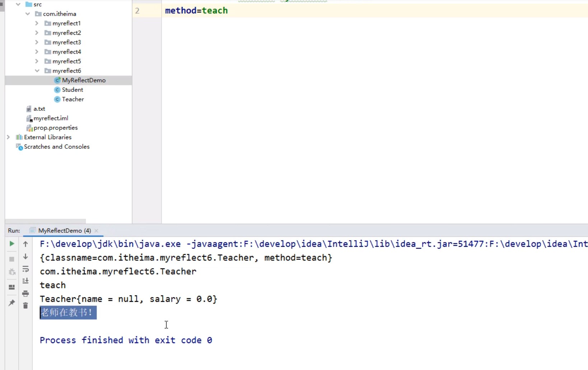588x370 pixels.
Task: Click the Up the stack trace arrow
Action: point(25,244)
